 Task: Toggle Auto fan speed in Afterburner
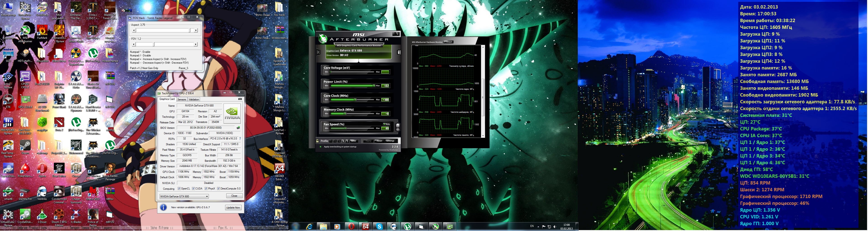387,124
